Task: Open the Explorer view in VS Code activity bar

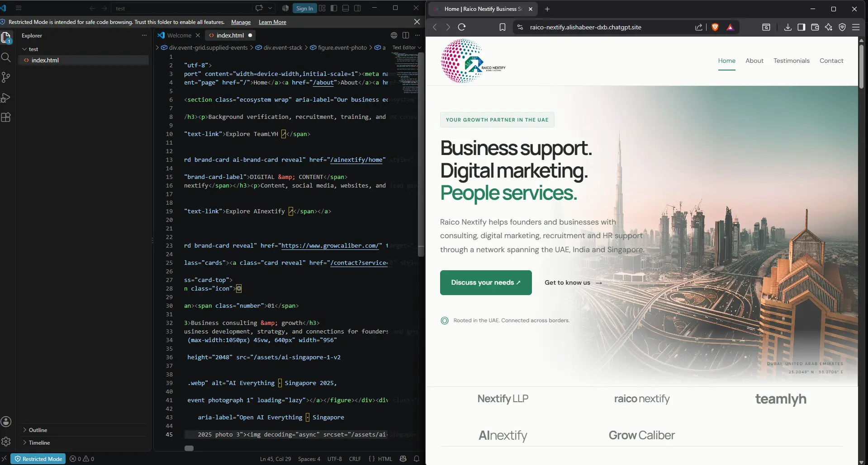Action: (6, 38)
